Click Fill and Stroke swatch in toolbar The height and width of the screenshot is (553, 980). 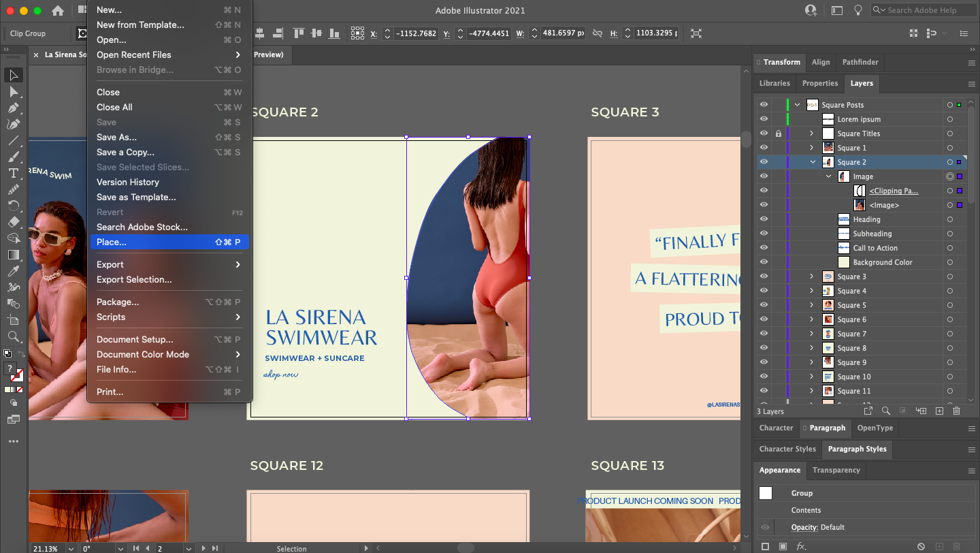coord(14,371)
